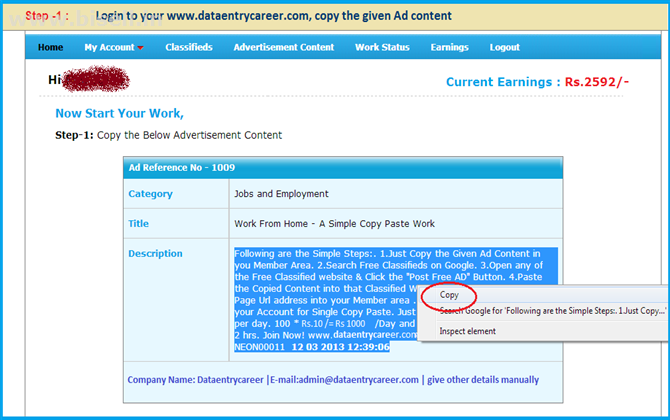The image size is (670, 420).
Task: Choose Inspect element in the context menu
Action: [467, 331]
